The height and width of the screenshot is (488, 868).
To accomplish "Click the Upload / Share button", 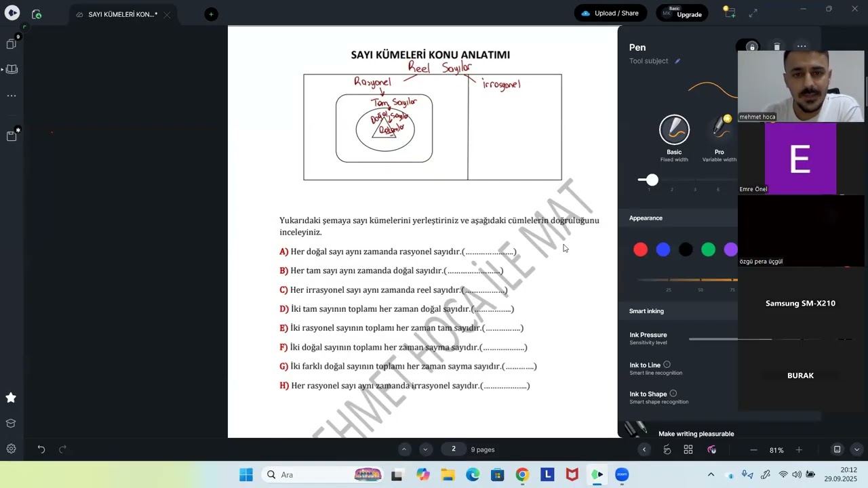I will click(610, 13).
